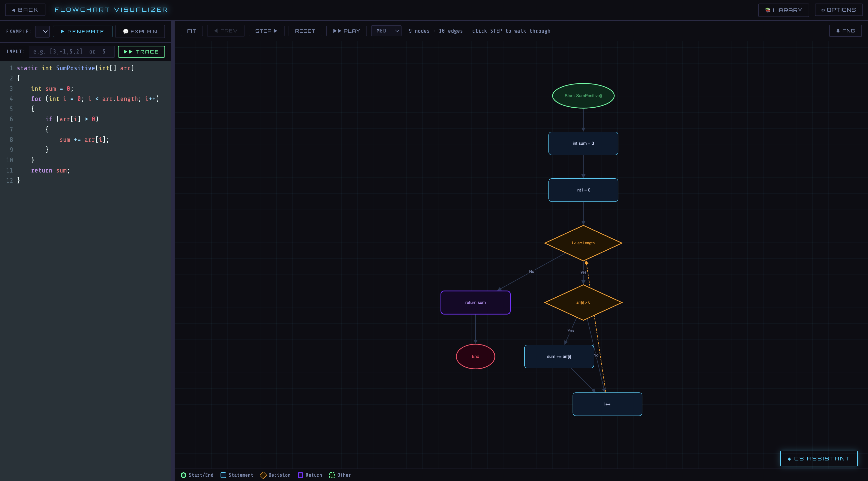The image size is (868, 481).
Task: Toggle the Return legend item
Action: pos(300,475)
